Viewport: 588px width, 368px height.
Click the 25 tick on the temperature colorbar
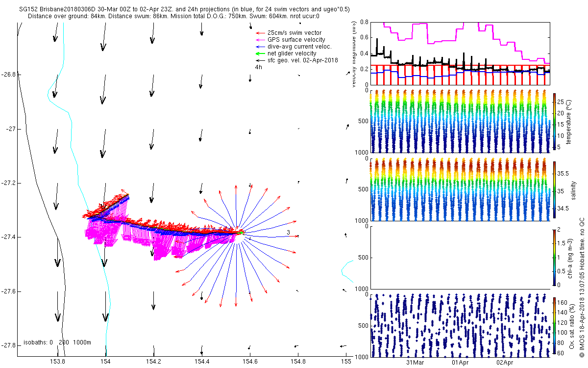(x=562, y=102)
